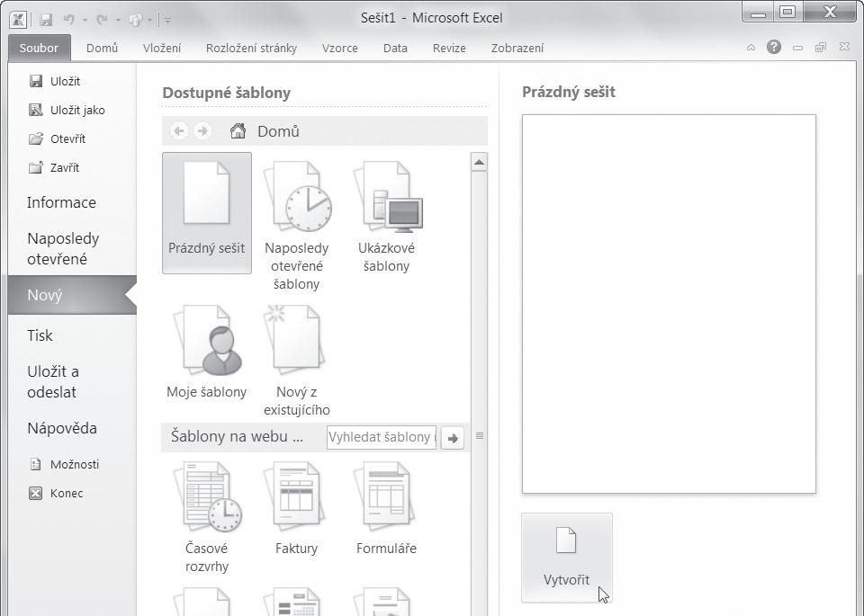Open Možnosti from the sidebar
This screenshot has height=616, width=864.
click(x=64, y=465)
